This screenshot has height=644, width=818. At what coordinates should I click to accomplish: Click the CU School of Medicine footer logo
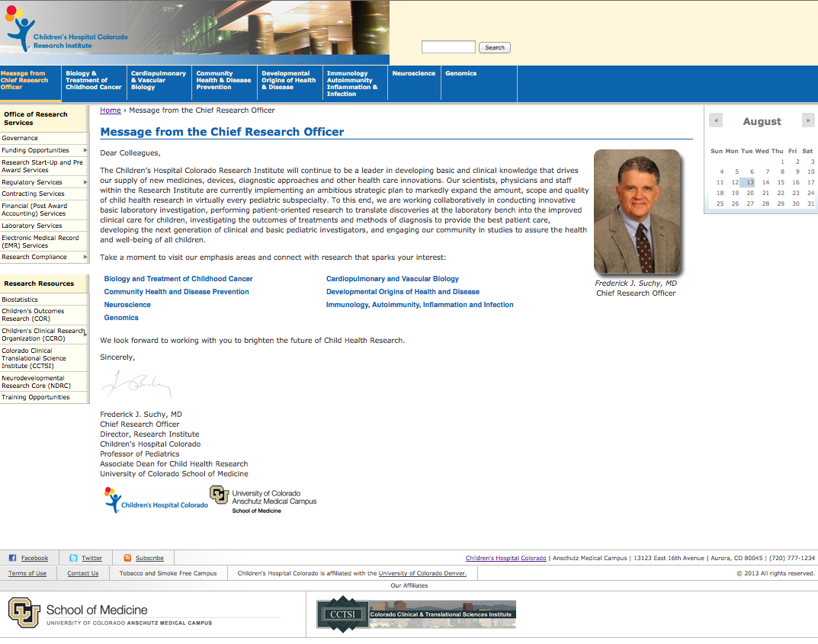[x=110, y=614]
